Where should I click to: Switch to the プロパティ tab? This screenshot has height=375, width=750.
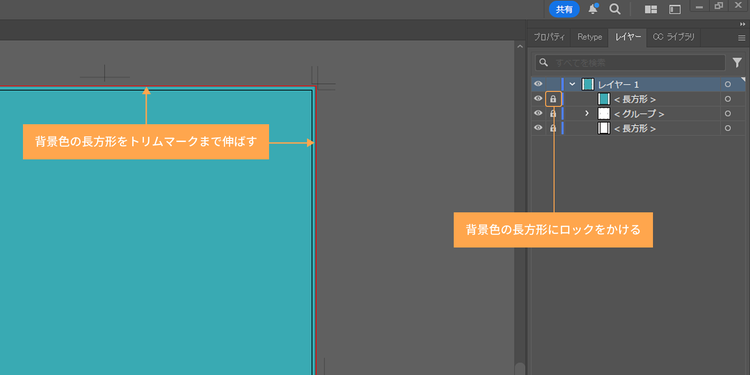[x=549, y=37]
